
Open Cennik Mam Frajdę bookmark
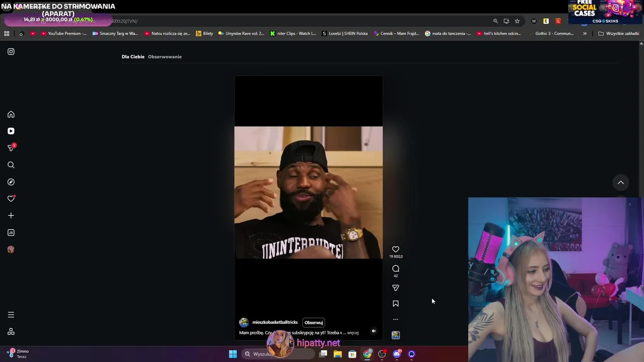tap(396, 34)
